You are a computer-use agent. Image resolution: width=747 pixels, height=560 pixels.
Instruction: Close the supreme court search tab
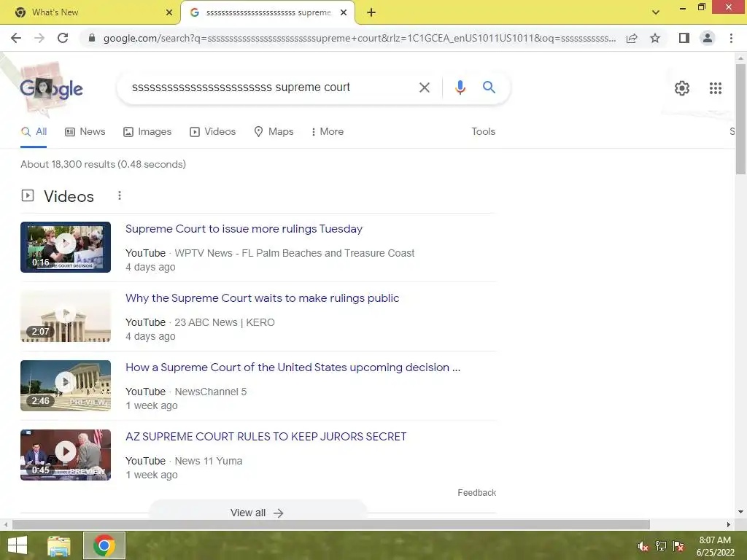coord(344,12)
